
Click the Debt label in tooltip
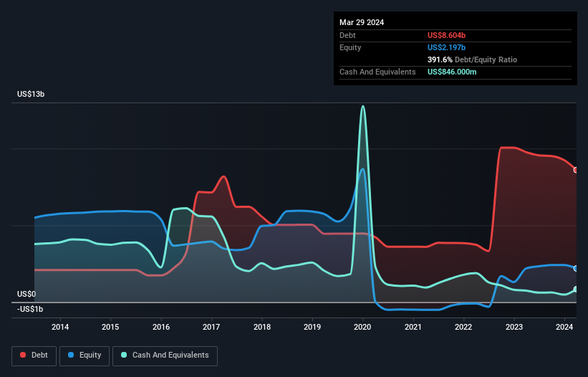347,35
